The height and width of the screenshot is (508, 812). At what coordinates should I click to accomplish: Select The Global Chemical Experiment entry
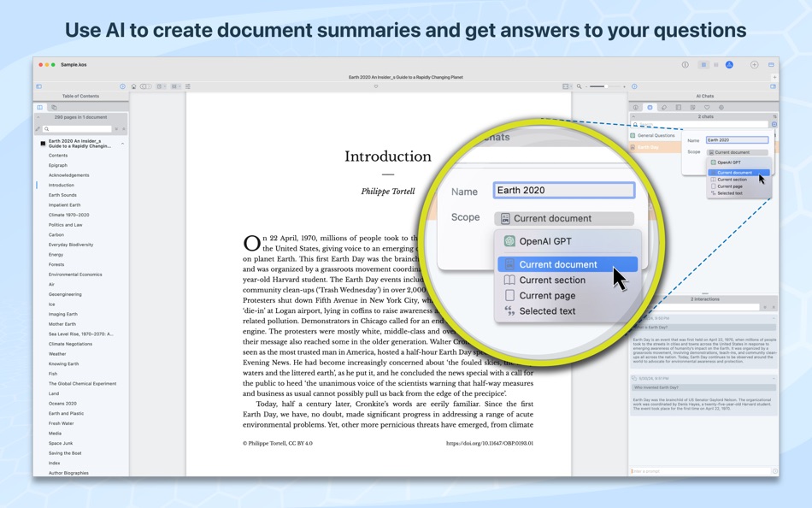[82, 384]
